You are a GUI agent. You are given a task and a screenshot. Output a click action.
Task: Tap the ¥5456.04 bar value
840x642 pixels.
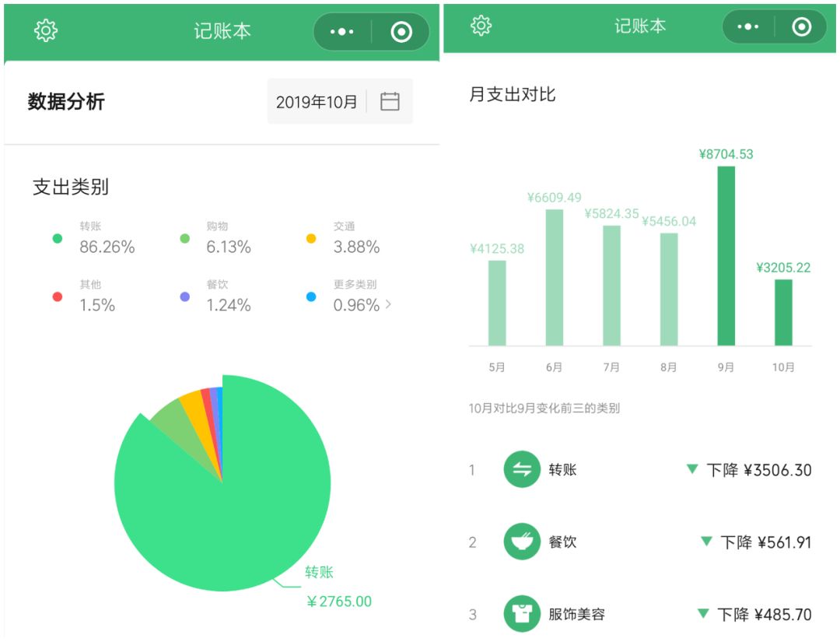(x=669, y=221)
